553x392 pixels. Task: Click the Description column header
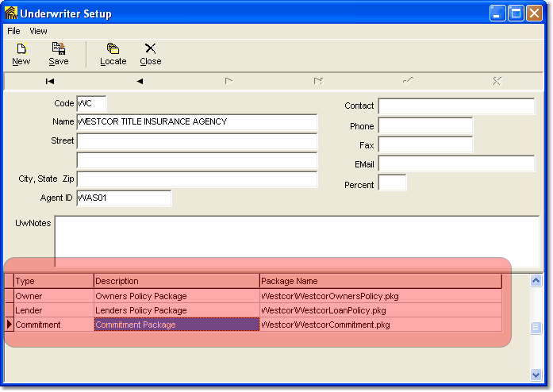coord(176,281)
